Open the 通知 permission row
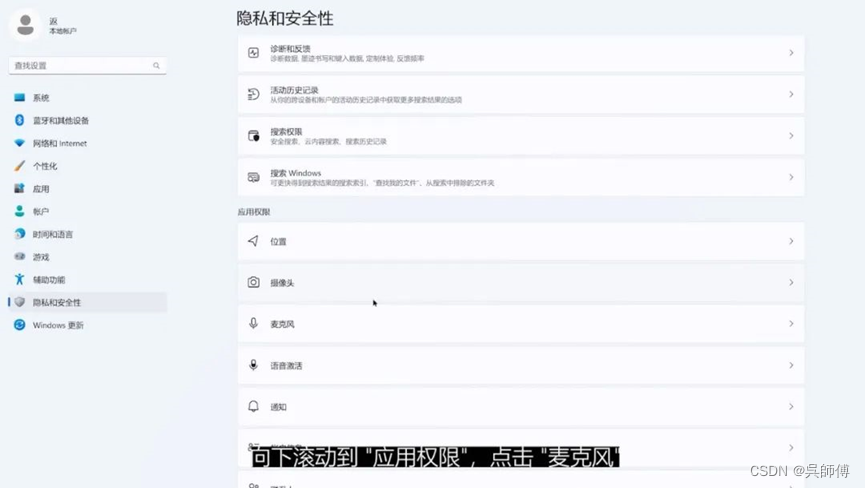The width and height of the screenshot is (865, 488). point(521,406)
